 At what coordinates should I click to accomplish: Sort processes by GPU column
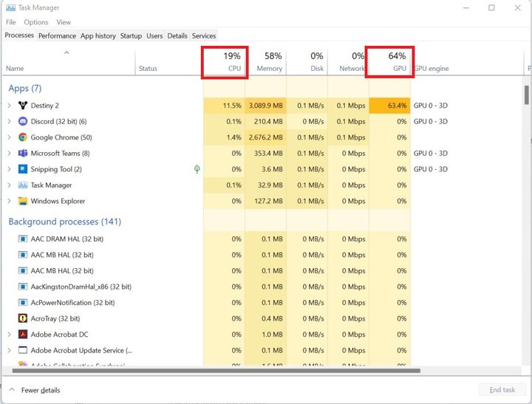pos(389,62)
